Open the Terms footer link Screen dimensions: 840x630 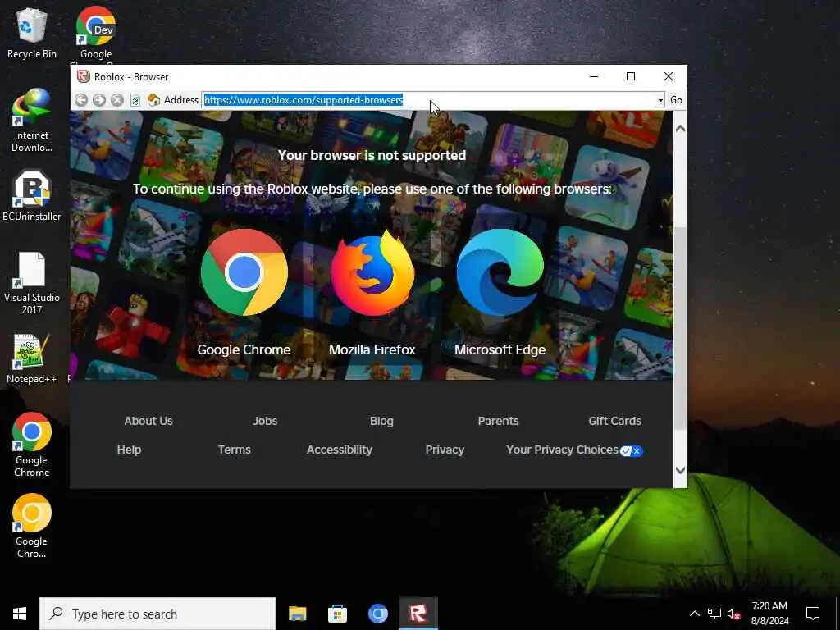click(x=234, y=450)
